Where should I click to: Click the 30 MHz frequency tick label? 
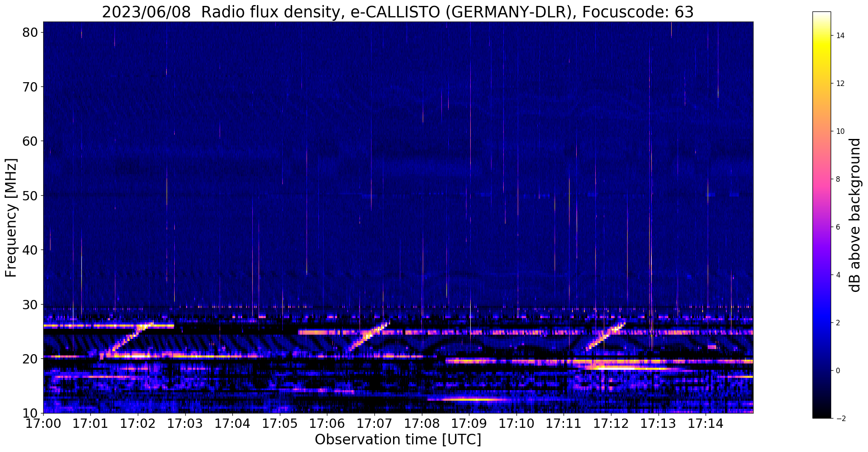coord(30,305)
